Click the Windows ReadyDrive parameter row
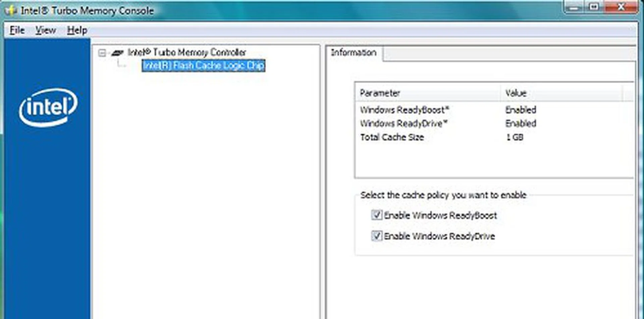This screenshot has width=644, height=319. pyautogui.click(x=404, y=124)
